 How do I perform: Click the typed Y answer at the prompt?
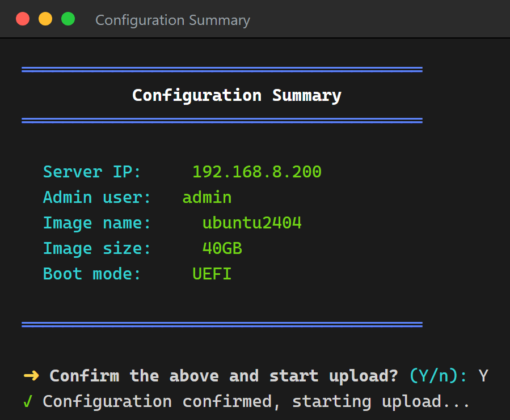[x=483, y=376]
